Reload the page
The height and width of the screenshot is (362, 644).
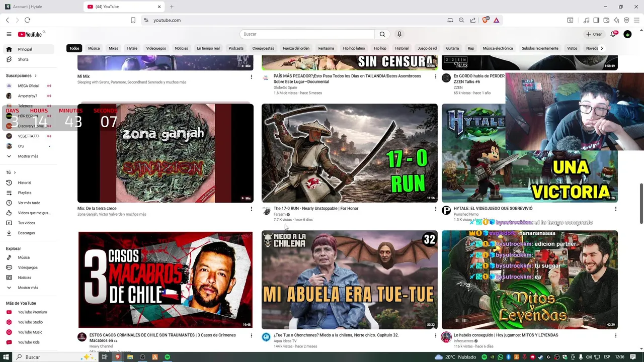[27, 20]
